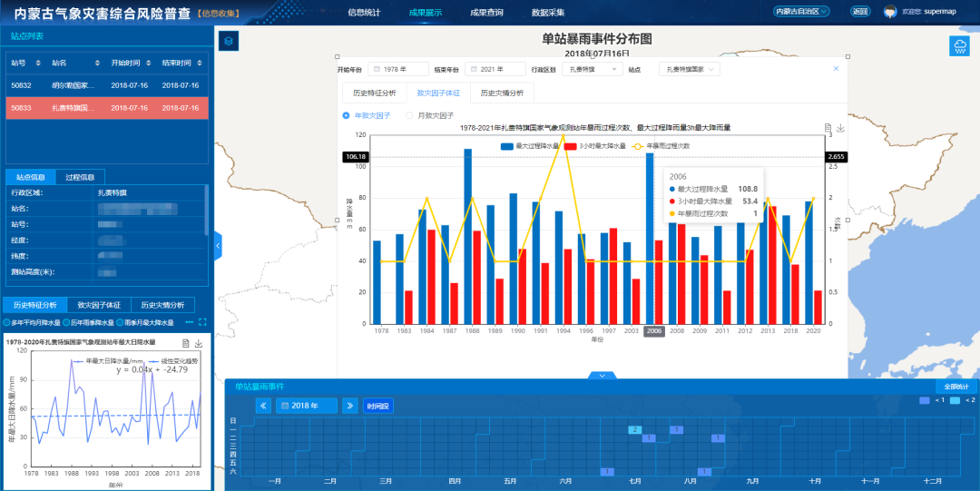Image resolution: width=980 pixels, height=491 pixels.
Task: Switch to 站点信息 tab
Action: coord(31,177)
